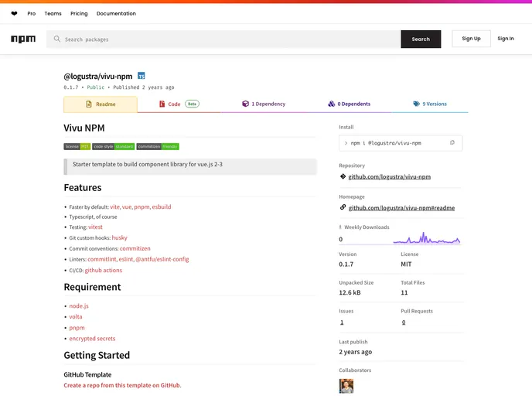Open the Pricing page
This screenshot has height=396, width=532.
click(79, 14)
